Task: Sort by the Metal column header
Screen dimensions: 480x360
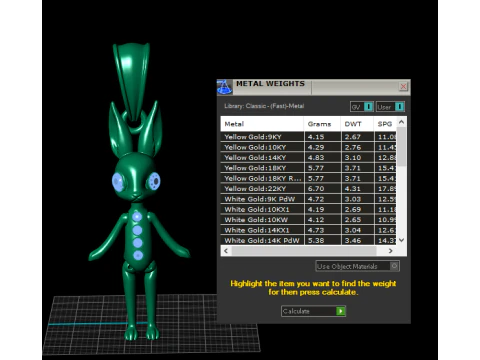Action: (262, 124)
